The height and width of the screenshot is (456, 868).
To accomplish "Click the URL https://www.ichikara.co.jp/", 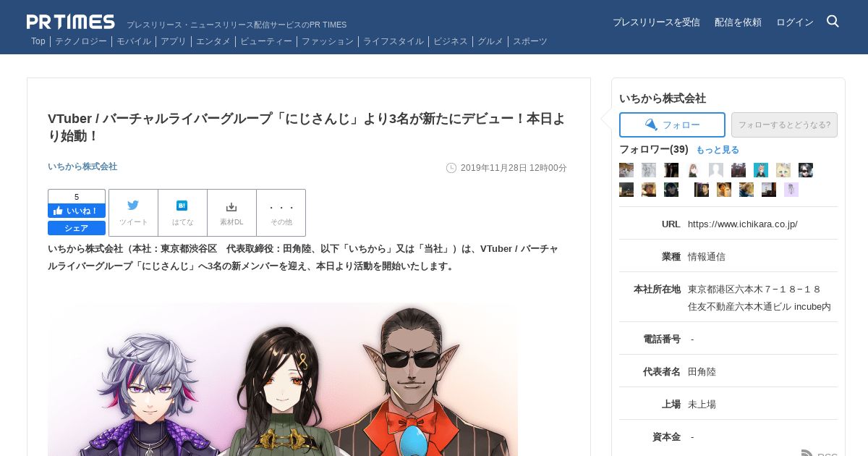I will click(x=743, y=224).
